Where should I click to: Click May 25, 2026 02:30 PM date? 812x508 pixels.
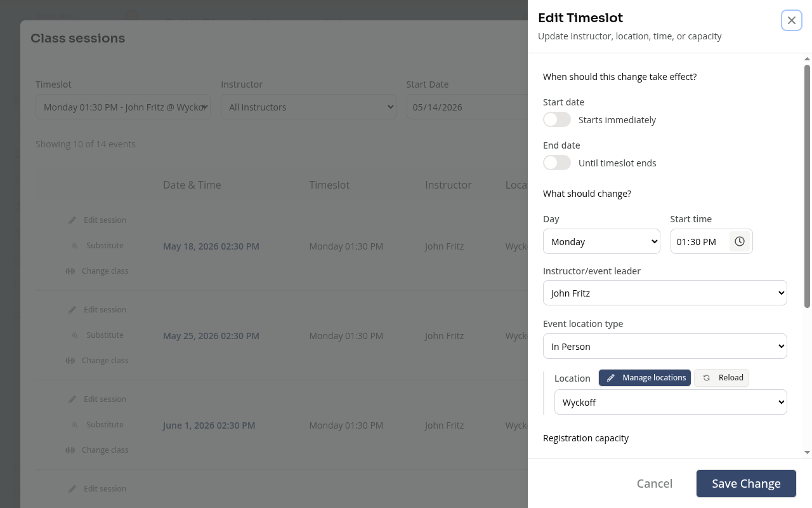click(x=211, y=336)
